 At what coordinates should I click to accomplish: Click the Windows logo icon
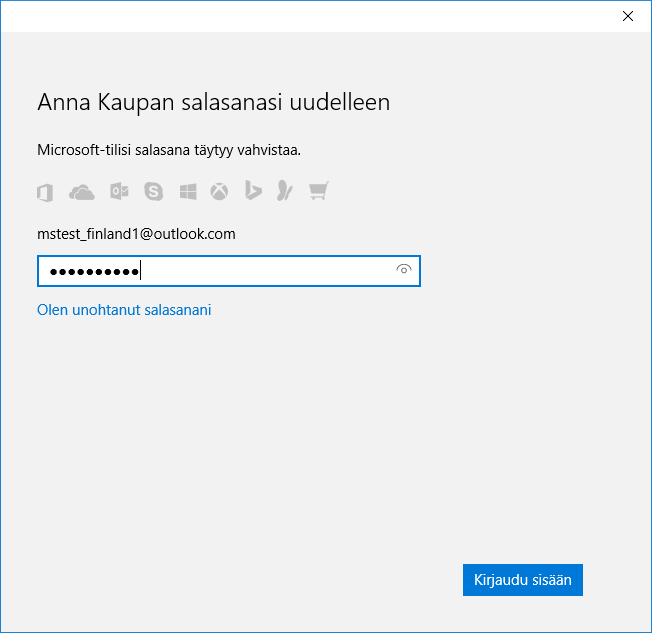188,191
